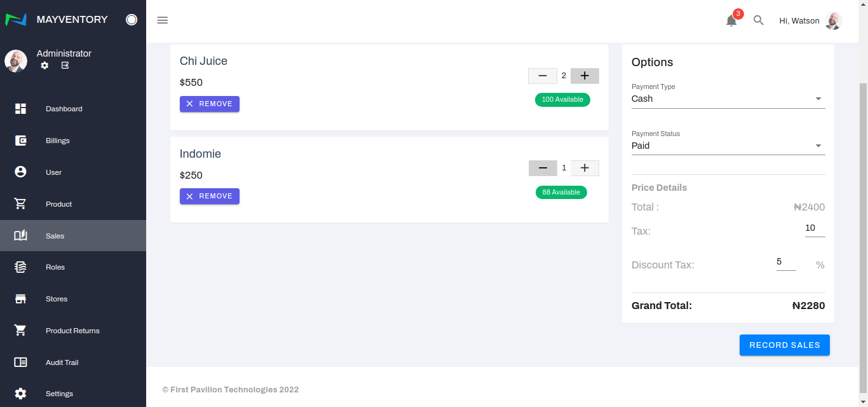Open the Audit Trail menu item

point(62,362)
